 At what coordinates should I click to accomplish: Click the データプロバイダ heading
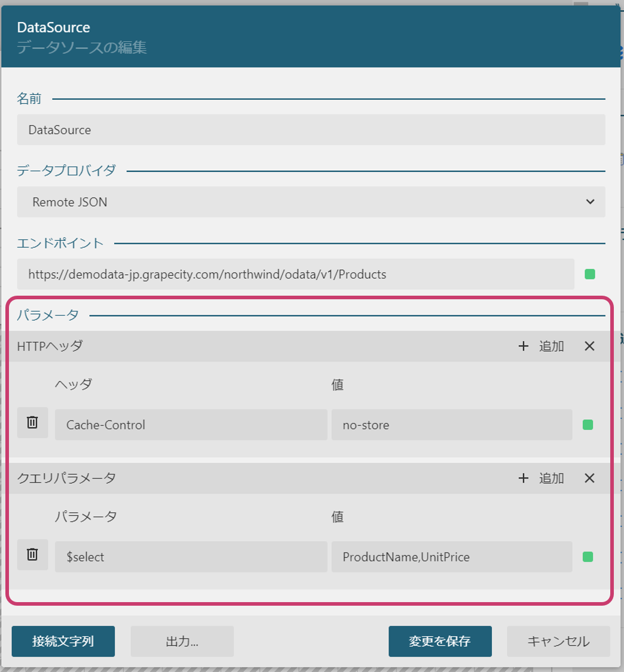[66, 171]
